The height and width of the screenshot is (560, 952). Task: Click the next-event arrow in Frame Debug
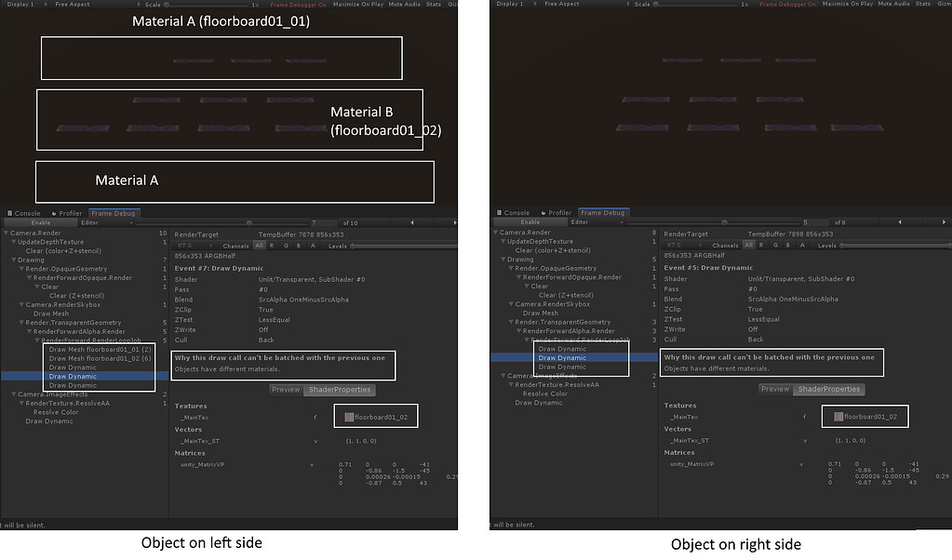click(453, 222)
